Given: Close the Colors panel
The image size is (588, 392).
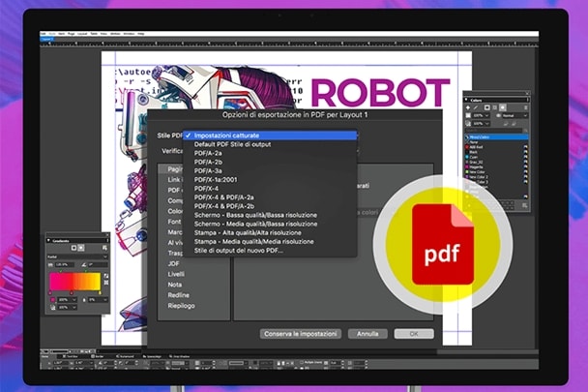Looking at the screenshot, I should coord(527,94).
